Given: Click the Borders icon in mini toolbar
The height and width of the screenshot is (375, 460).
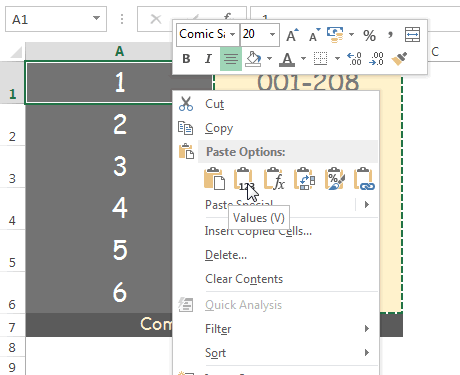Looking at the screenshot, I should 321,59.
